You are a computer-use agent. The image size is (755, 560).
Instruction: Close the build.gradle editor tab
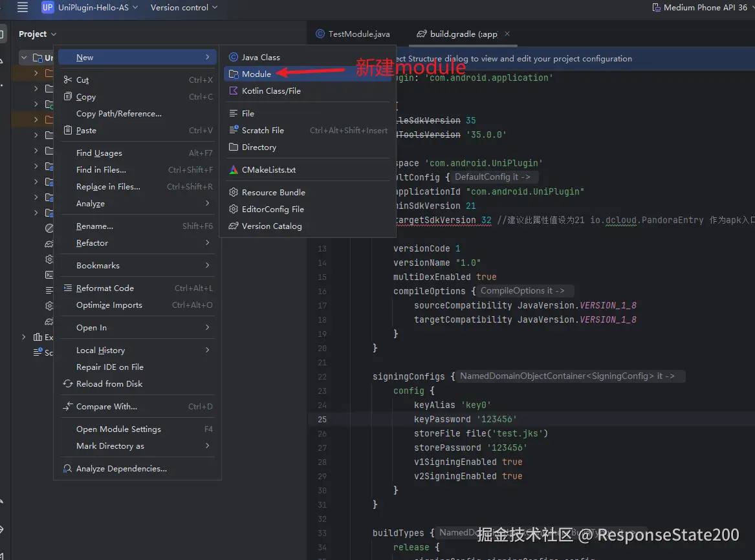pyautogui.click(x=507, y=34)
